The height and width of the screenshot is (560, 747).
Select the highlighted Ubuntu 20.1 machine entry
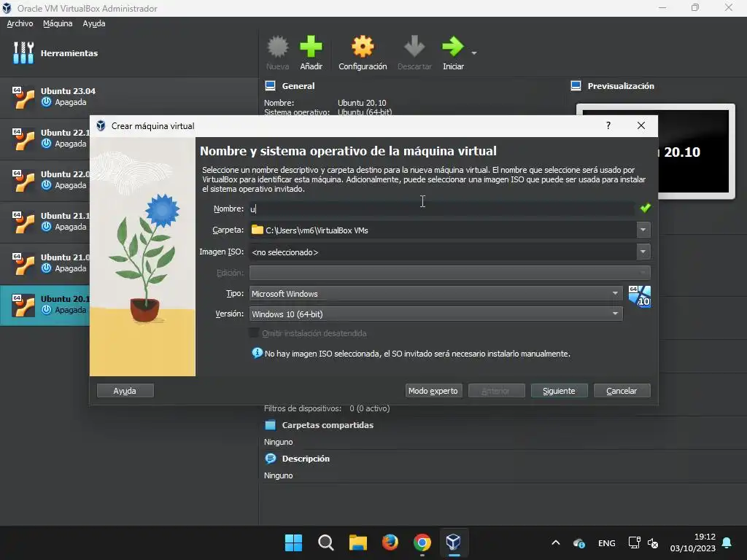(x=45, y=305)
